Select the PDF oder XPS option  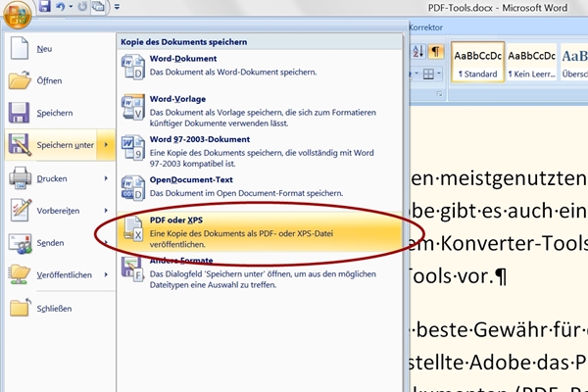click(x=260, y=232)
